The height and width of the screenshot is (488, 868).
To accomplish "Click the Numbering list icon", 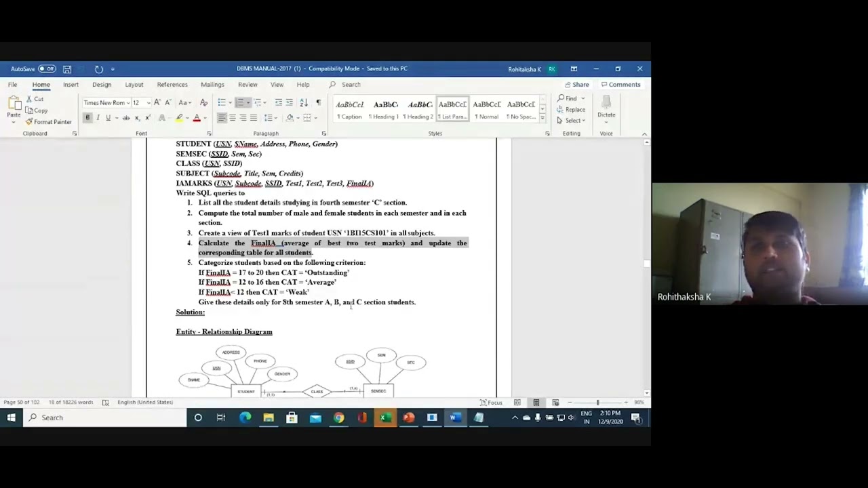I will (x=239, y=102).
